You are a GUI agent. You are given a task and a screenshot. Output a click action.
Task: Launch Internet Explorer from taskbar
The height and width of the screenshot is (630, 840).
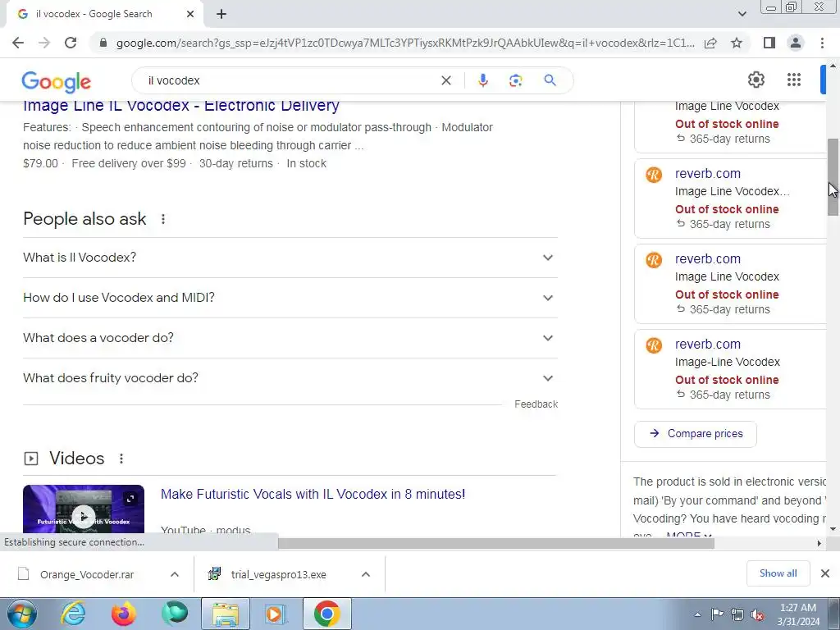click(73, 614)
